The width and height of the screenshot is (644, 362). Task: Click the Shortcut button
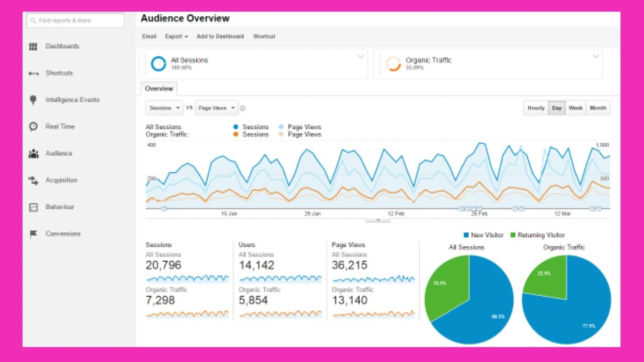click(264, 36)
